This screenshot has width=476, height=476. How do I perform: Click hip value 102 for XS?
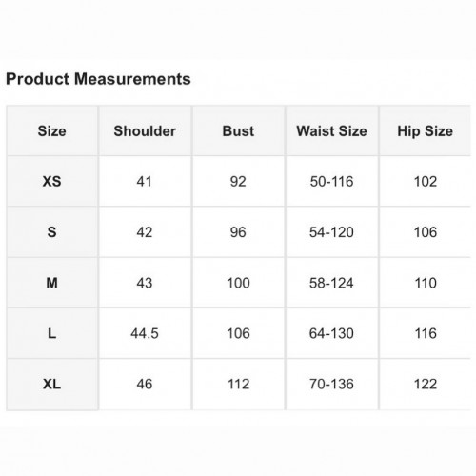click(x=426, y=181)
